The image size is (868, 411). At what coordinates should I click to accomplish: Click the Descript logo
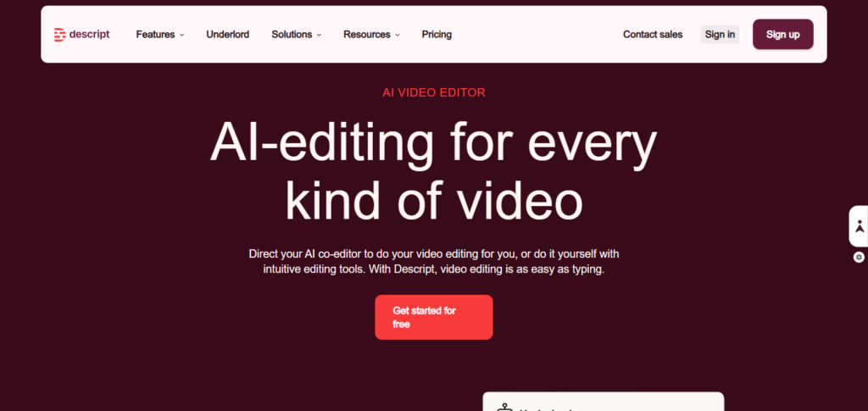82,34
